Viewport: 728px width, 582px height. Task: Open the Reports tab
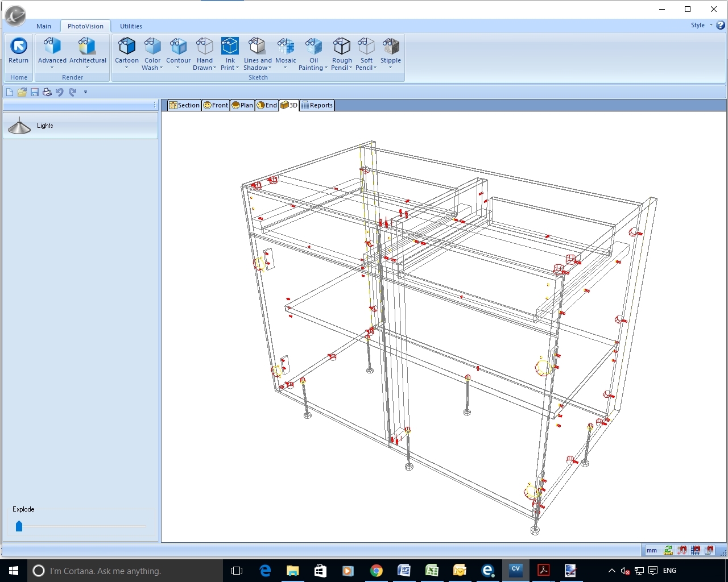pyautogui.click(x=317, y=105)
